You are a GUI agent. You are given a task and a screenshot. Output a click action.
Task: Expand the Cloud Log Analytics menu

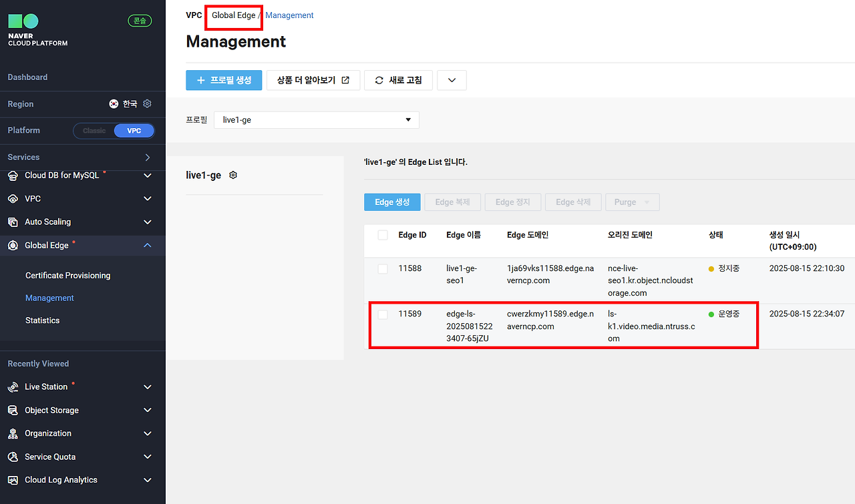point(148,480)
